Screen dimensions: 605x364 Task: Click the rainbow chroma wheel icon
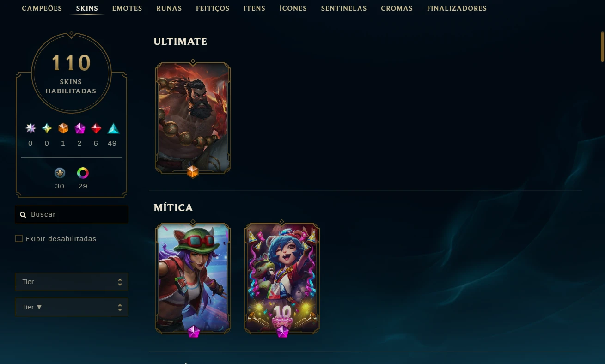(83, 173)
